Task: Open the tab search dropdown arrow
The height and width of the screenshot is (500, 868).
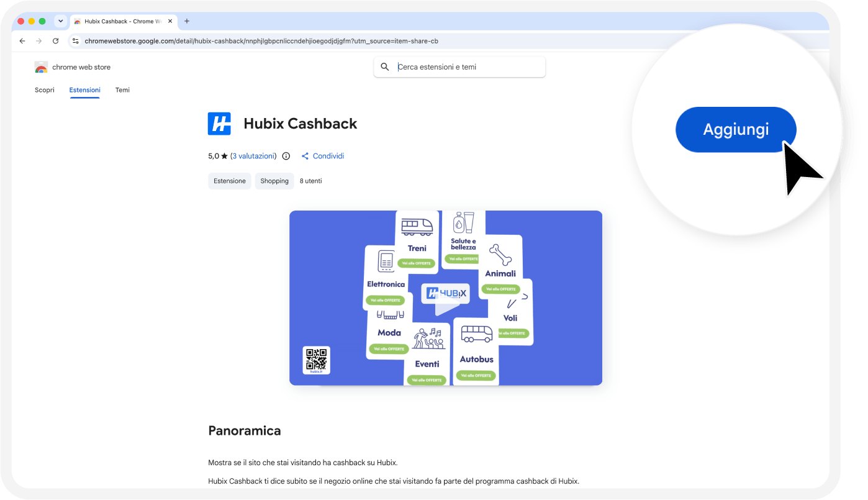Action: (x=61, y=21)
